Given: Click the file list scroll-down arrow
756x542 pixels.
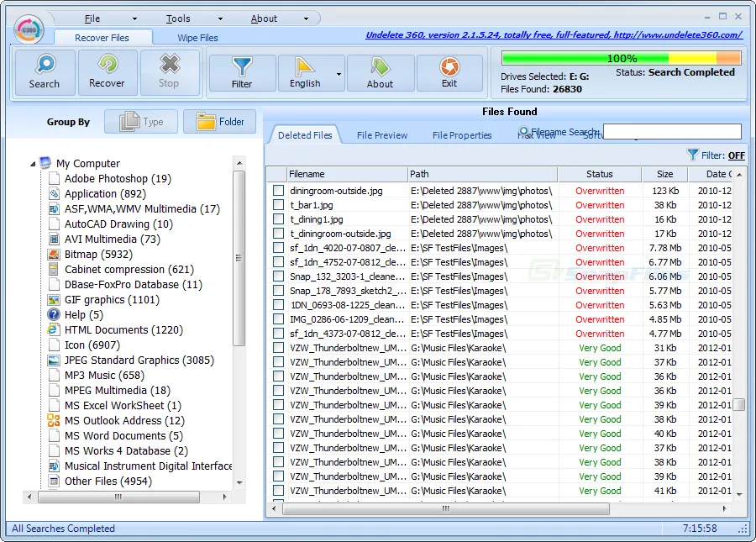Looking at the screenshot, I should click(x=739, y=494).
